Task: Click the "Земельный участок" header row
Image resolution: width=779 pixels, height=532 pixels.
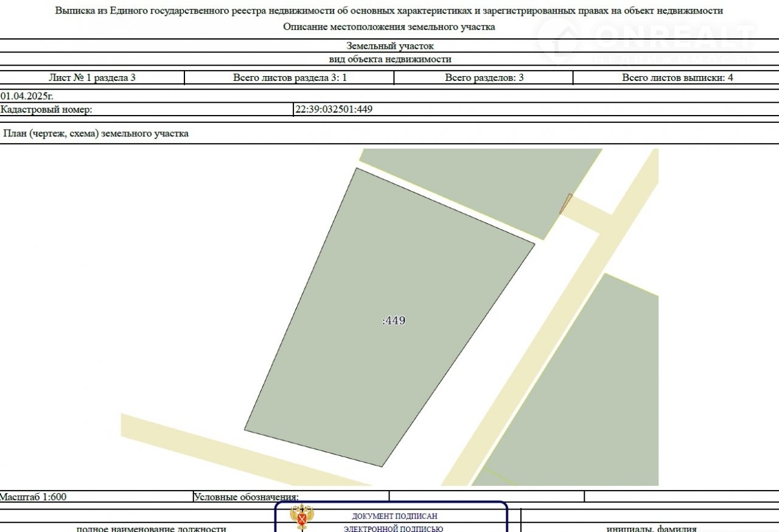Action: click(389, 46)
